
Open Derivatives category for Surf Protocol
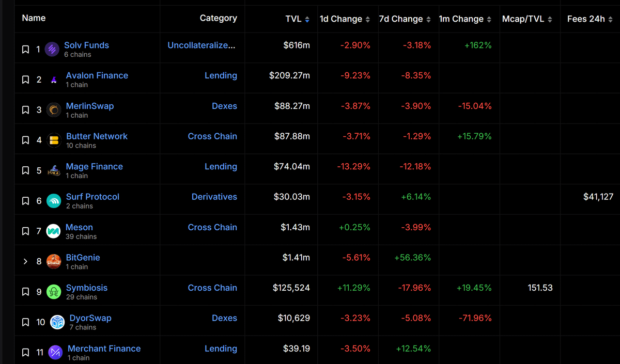point(214,197)
